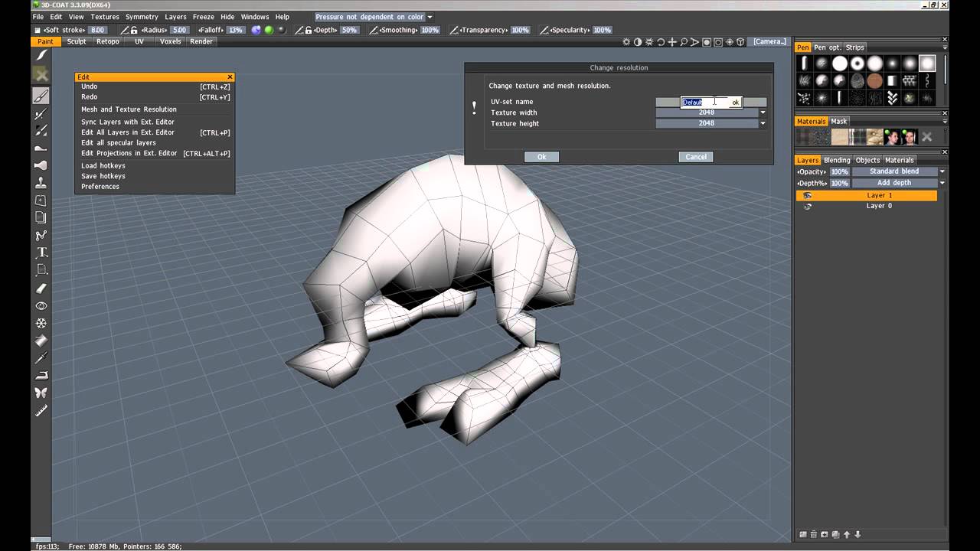Image resolution: width=980 pixels, height=551 pixels.
Task: Switch to the Sculpt tab
Action: tap(77, 41)
